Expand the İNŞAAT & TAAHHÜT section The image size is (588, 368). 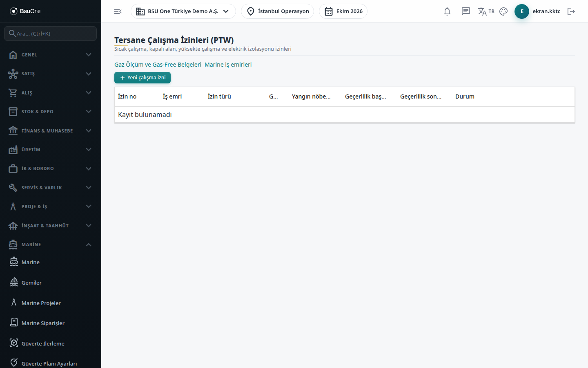(x=51, y=226)
